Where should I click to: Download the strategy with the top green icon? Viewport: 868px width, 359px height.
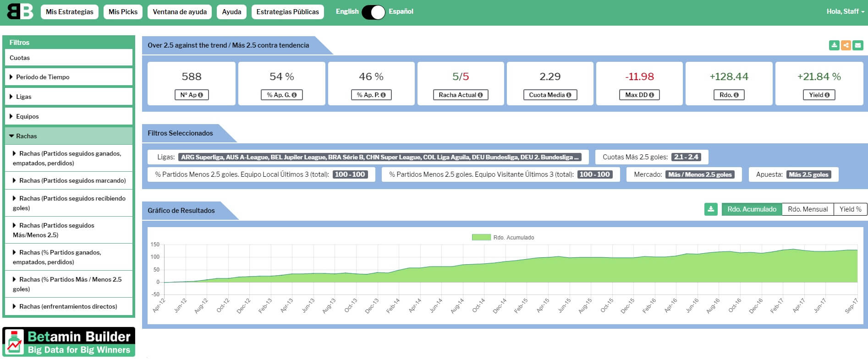(x=834, y=45)
